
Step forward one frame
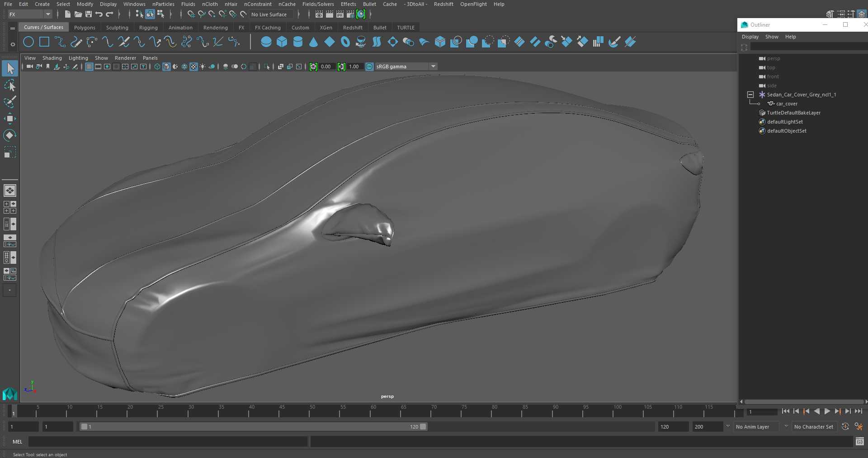[848, 411]
